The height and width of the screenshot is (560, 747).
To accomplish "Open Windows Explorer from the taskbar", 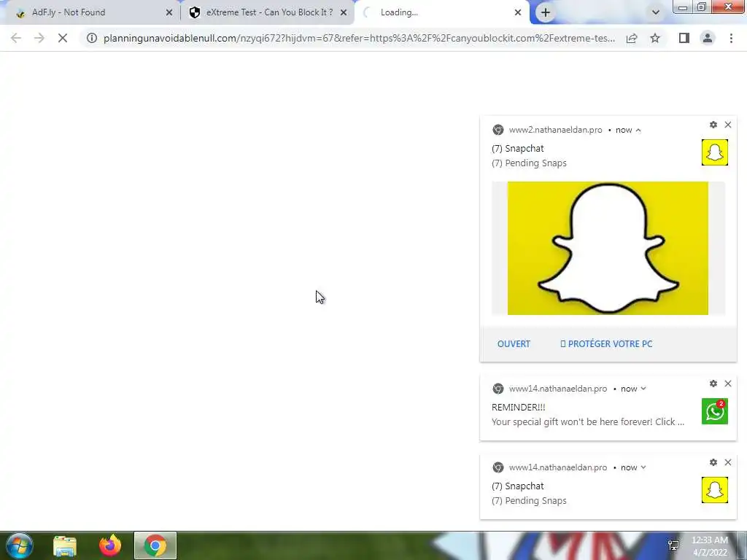I will point(65,546).
